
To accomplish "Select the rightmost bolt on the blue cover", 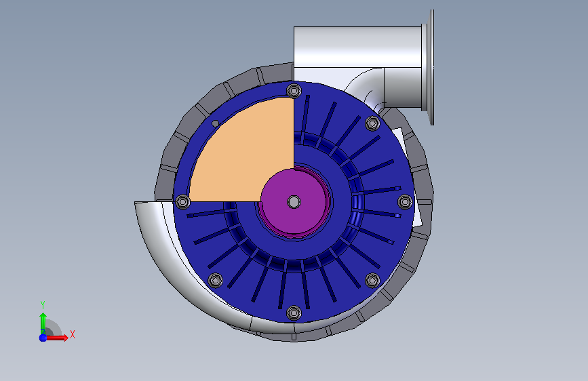I will [405, 202].
